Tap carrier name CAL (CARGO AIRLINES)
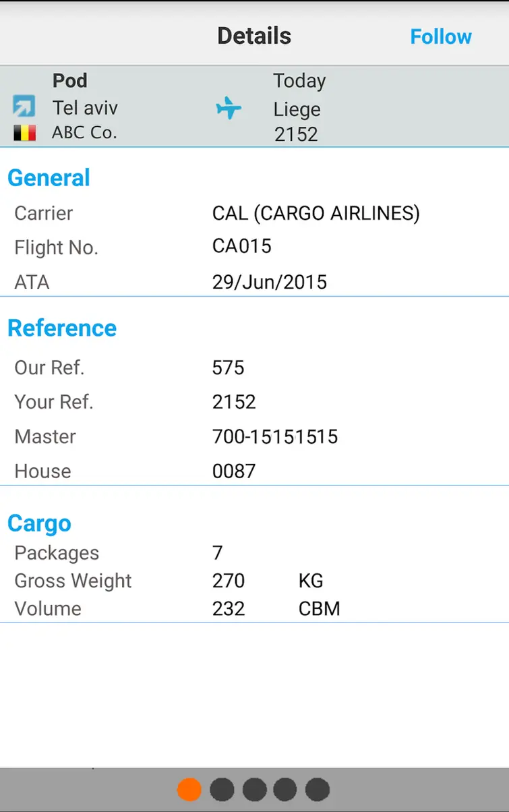The width and height of the screenshot is (509, 812). [316, 213]
